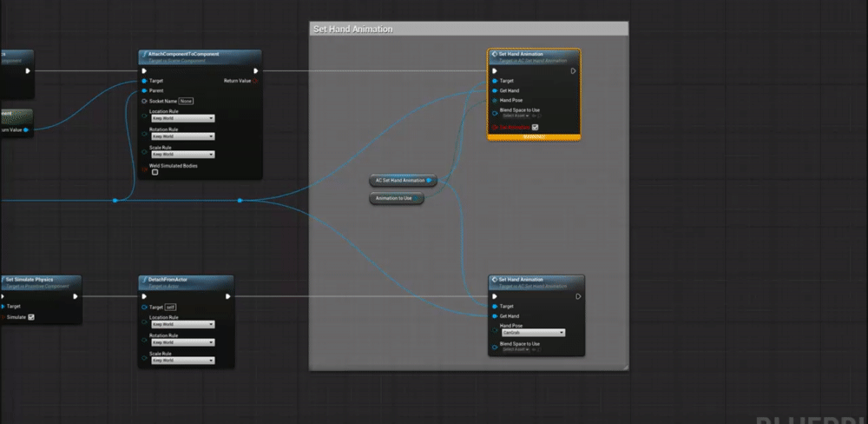
Task: Click AC Set Hand Animation variable output pin
Action: (429, 180)
